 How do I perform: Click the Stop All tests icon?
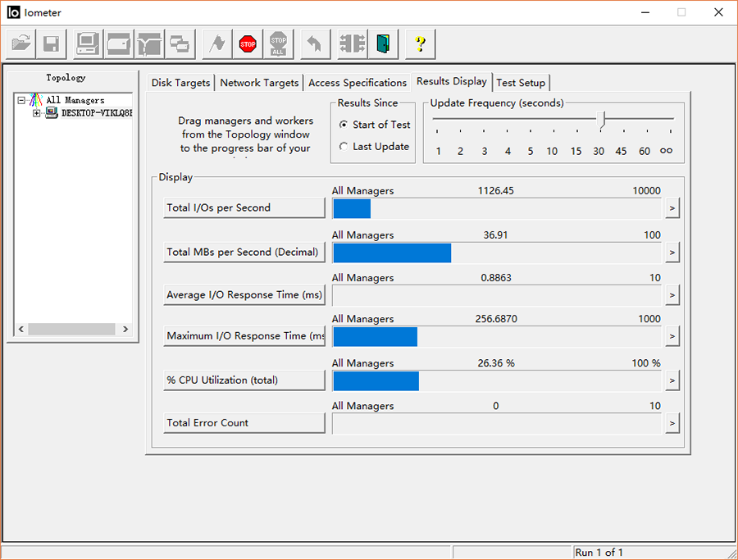pos(279,44)
